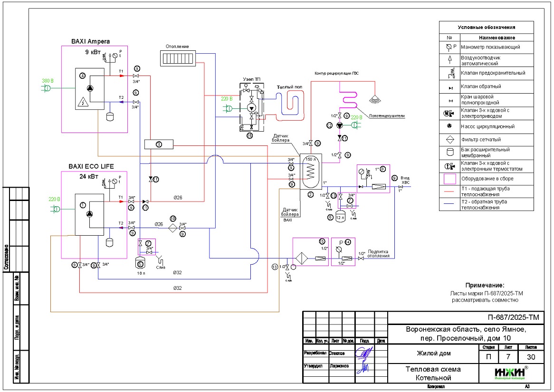Click the mesh filter diamond legend symbol
The image size is (554, 392).
pos(449,140)
